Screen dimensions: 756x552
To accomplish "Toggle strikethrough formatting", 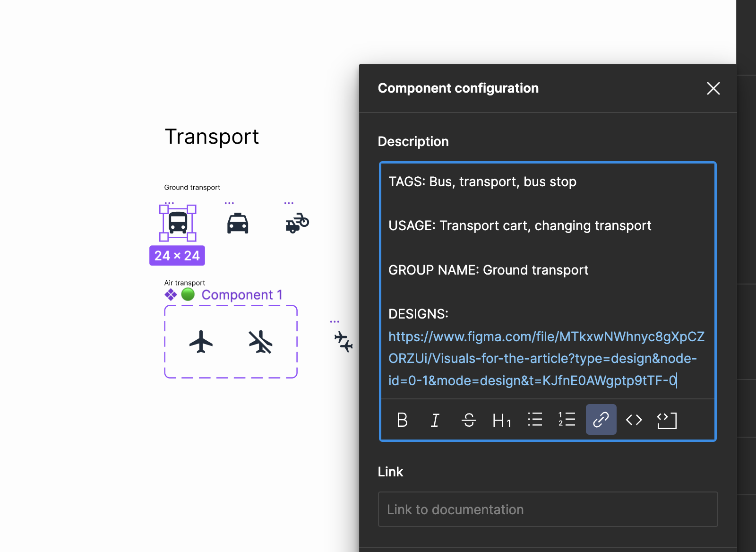I will click(468, 420).
